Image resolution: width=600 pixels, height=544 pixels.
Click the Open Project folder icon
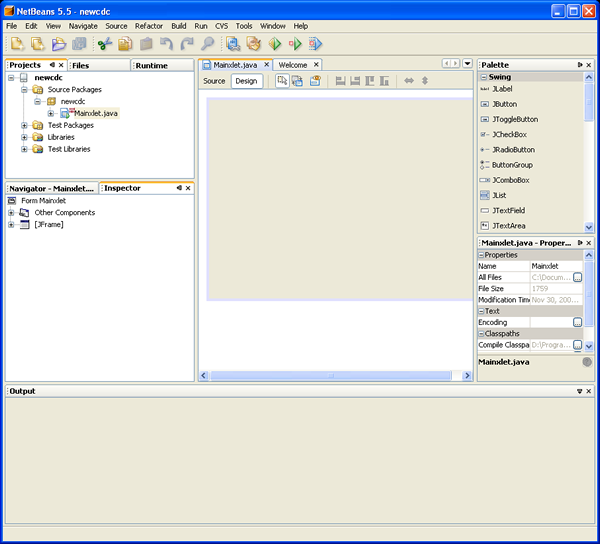[58, 44]
